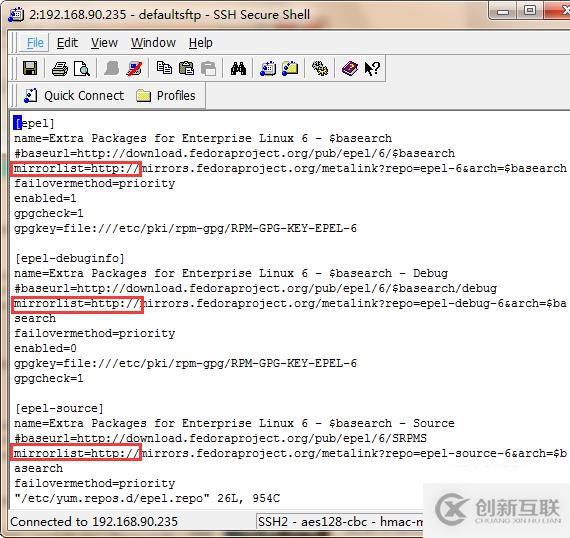Open the Help book icon
Viewport: 570px width, 538px height.
click(350, 68)
